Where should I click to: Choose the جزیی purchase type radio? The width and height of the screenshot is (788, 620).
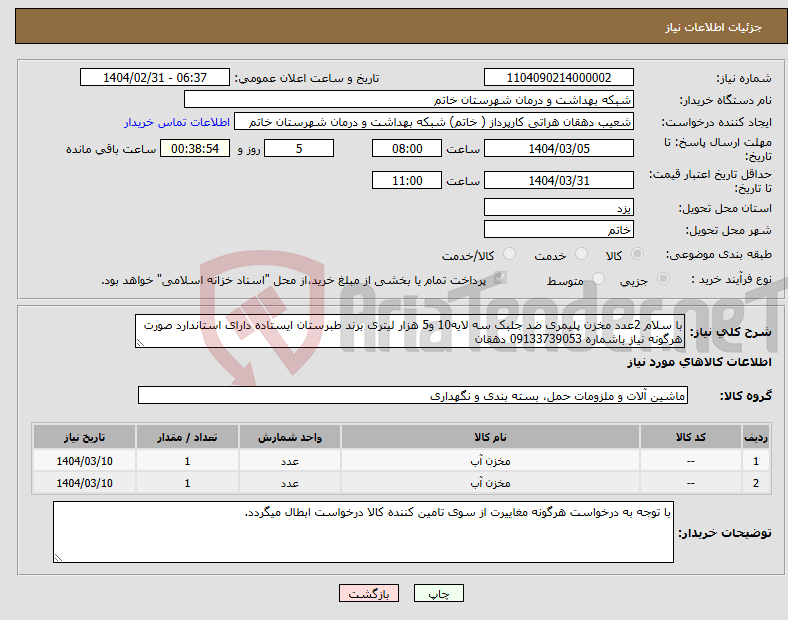(663, 278)
